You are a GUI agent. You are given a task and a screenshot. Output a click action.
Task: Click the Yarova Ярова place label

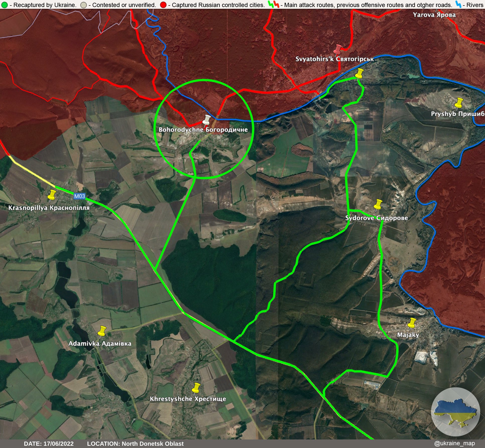[x=434, y=15]
